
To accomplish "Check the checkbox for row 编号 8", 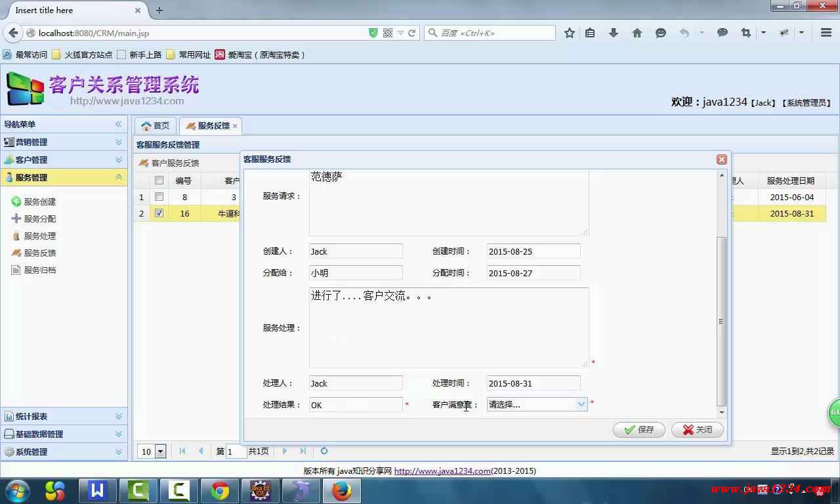I will pyautogui.click(x=159, y=197).
